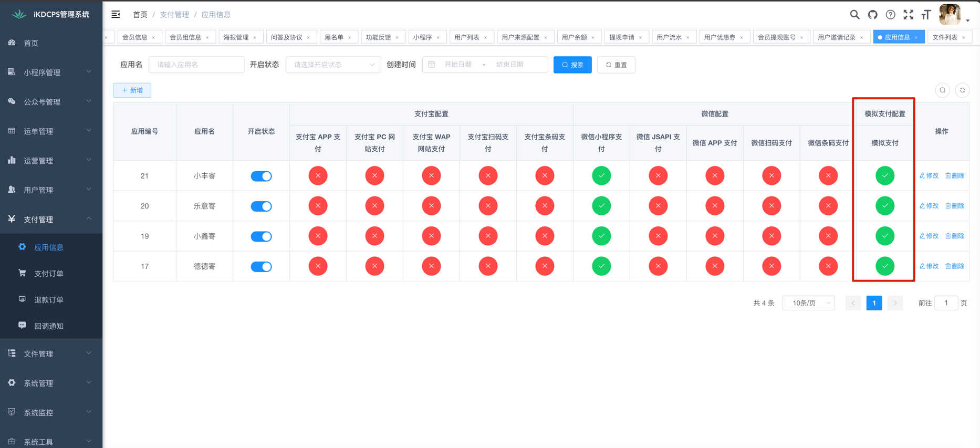The image size is (980, 448).
Task: Toggle enable switch for app 小丰寄
Action: coord(261,176)
